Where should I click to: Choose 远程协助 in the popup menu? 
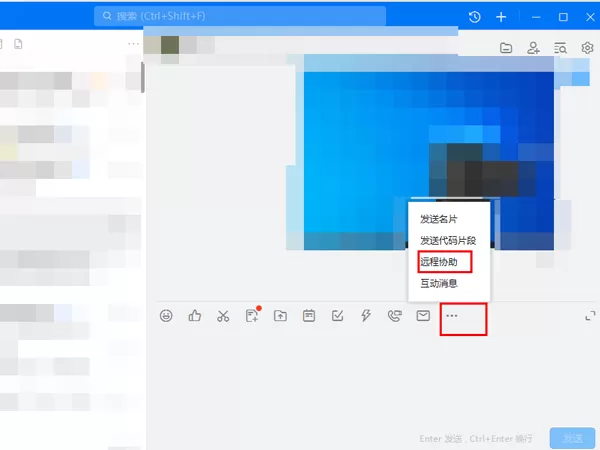[x=439, y=262]
